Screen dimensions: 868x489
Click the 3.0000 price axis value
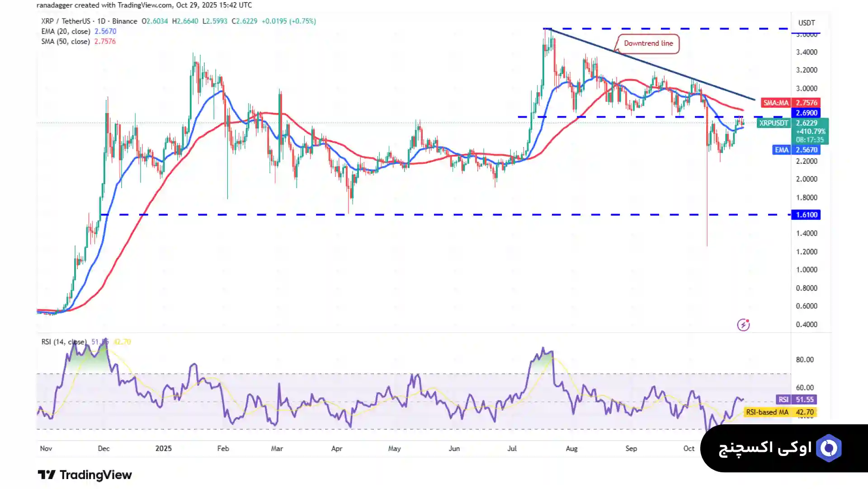click(x=807, y=89)
